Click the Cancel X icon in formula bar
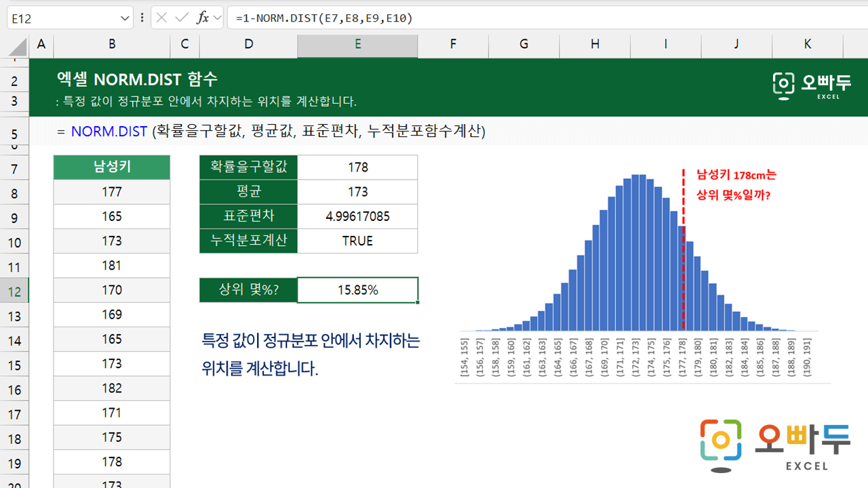This screenshot has height=488, width=868. point(161,18)
